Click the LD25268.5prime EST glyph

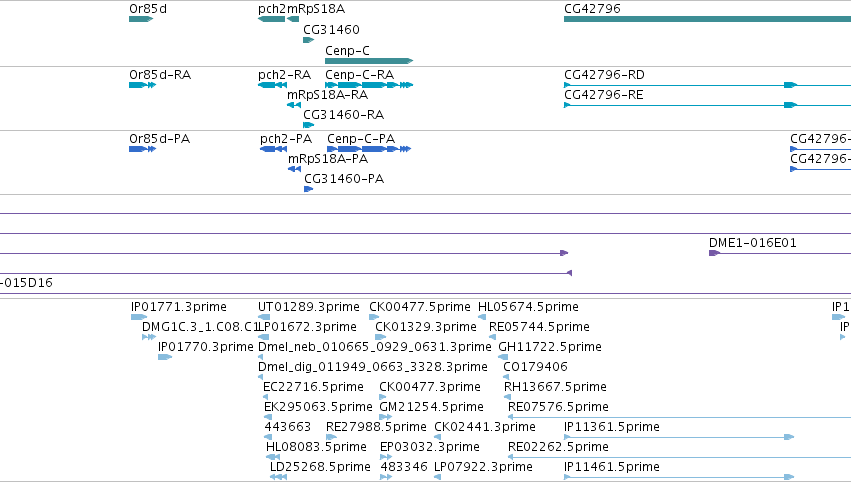coord(278,477)
